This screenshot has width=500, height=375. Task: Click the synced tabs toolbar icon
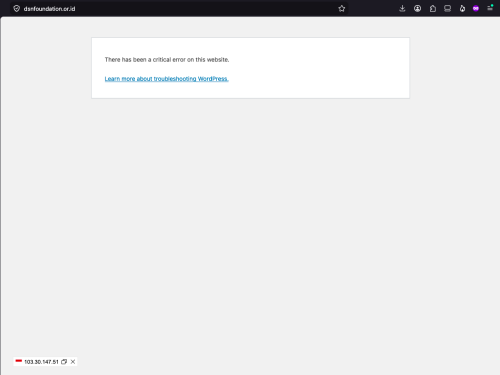pyautogui.click(x=447, y=9)
